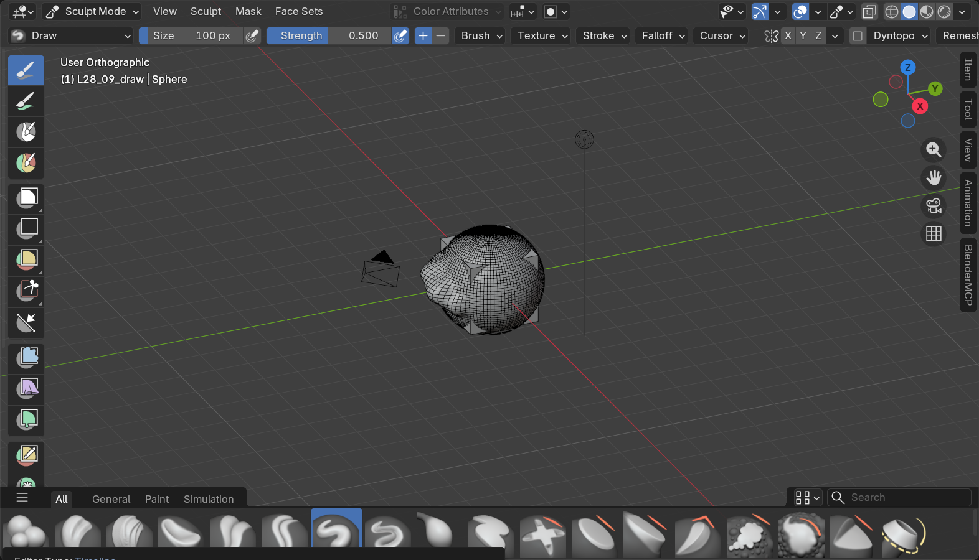979x560 pixels.
Task: Click the zoom view magnifier icon
Action: (x=934, y=150)
